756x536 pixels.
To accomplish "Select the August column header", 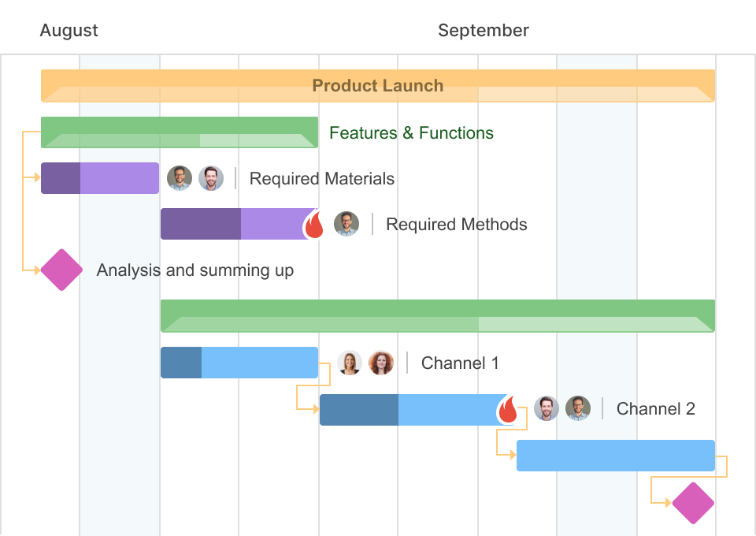I will click(x=69, y=30).
